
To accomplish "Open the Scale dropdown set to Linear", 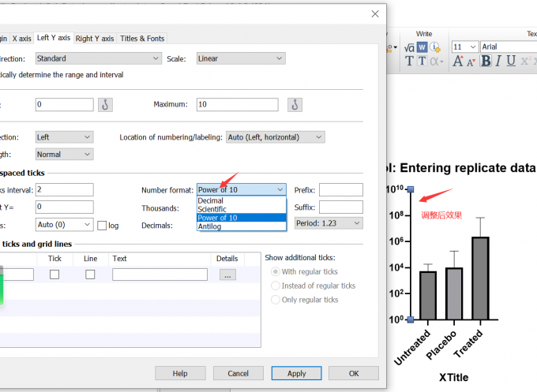I will [240, 58].
